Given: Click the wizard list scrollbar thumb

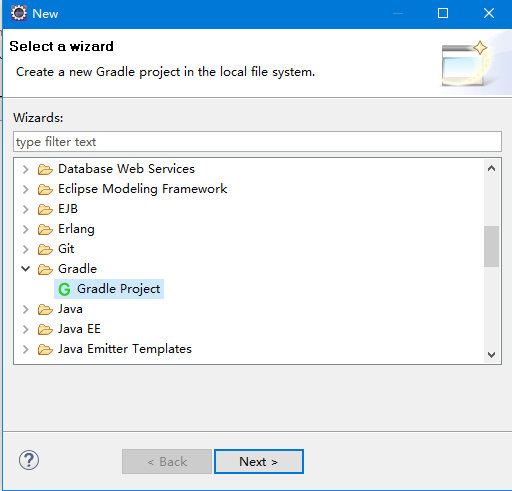Looking at the screenshot, I should click(491, 246).
